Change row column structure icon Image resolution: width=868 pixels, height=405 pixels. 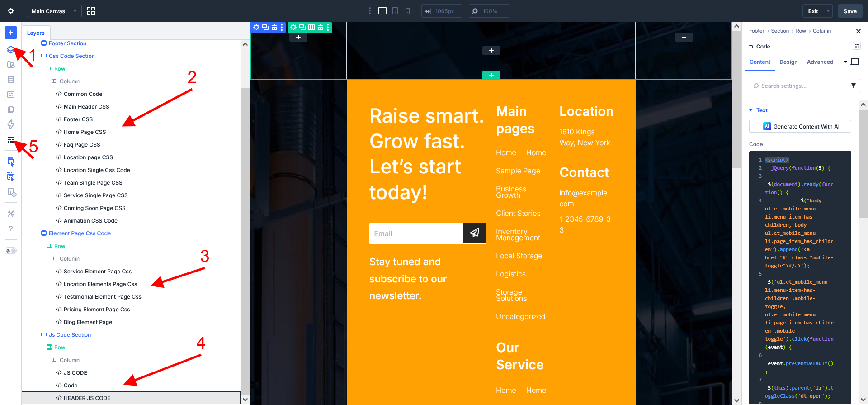[x=311, y=27]
